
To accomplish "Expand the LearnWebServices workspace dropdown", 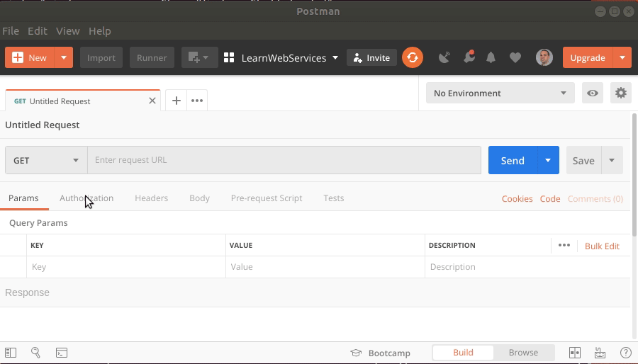I will click(x=335, y=57).
